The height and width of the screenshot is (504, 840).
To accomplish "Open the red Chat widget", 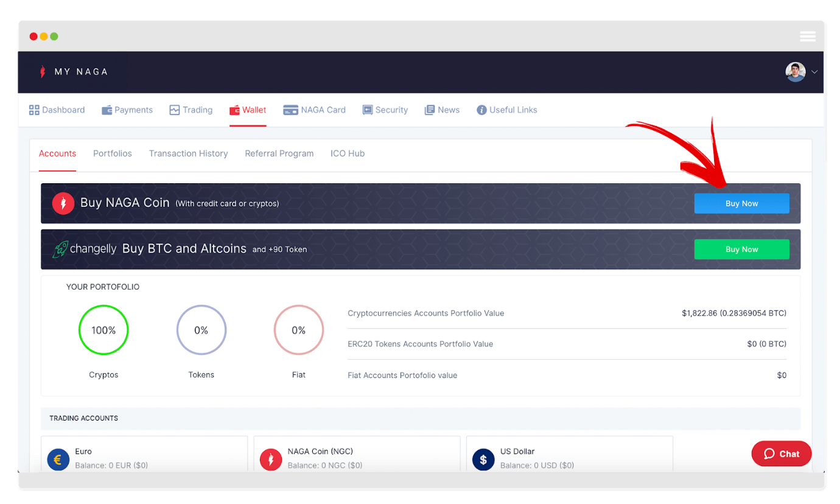I will (781, 453).
